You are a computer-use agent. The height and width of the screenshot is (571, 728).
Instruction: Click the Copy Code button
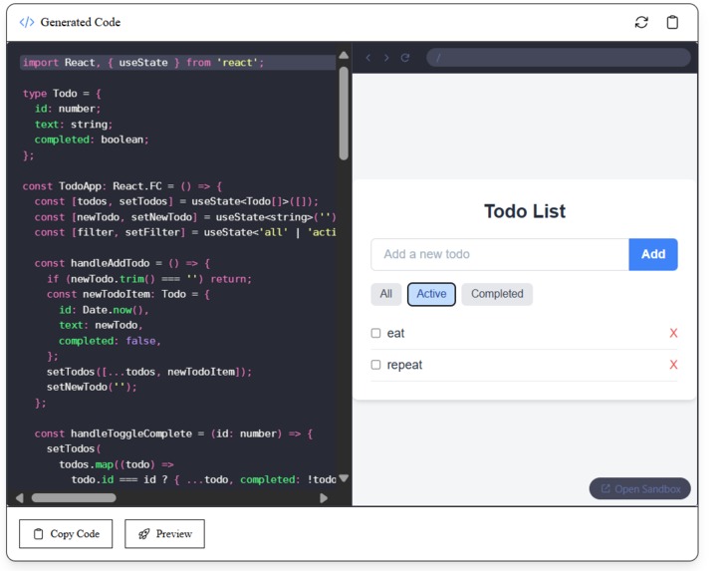(66, 534)
